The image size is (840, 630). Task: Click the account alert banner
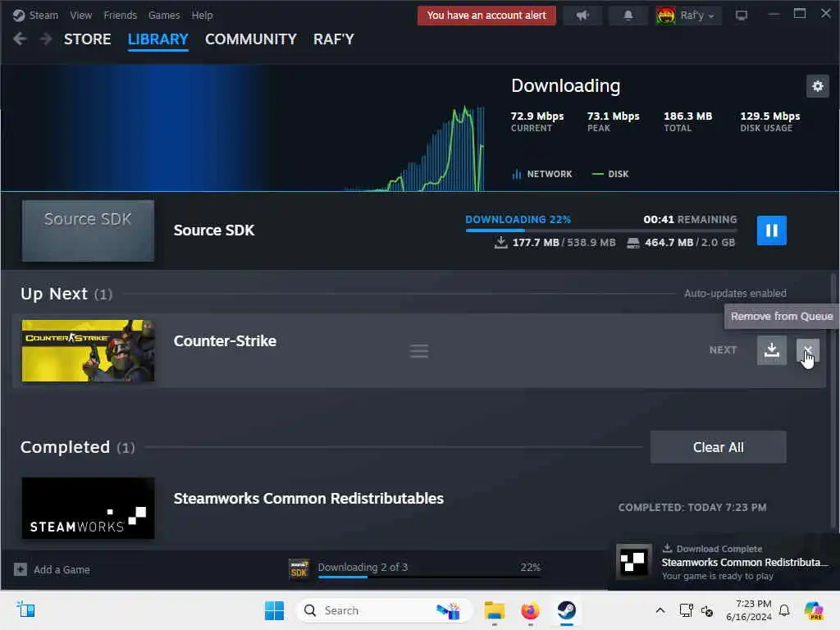486,15
